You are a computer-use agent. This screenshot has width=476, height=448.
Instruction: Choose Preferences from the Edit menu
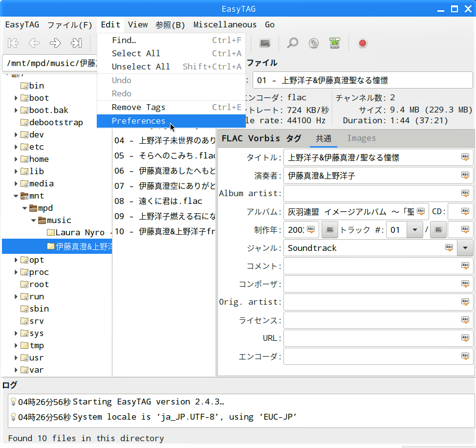pyautogui.click(x=171, y=121)
